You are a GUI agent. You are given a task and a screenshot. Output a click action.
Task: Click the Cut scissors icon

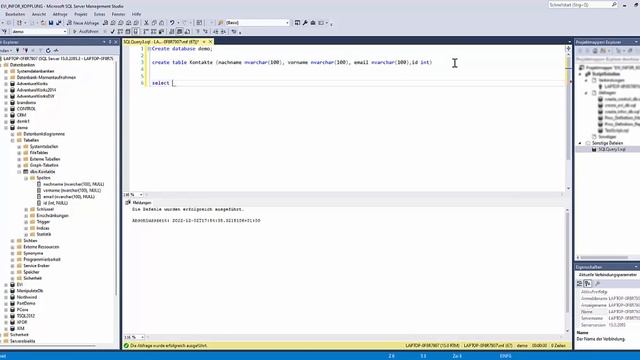tap(146, 23)
